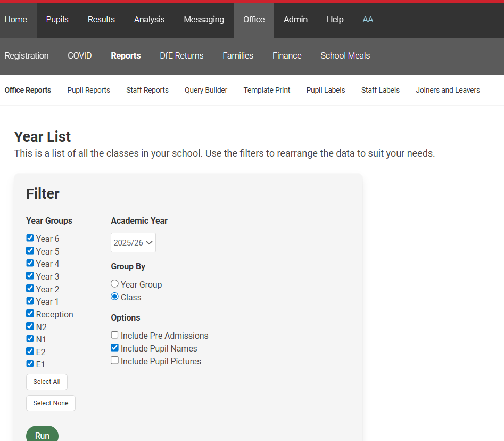Enable Include Pre Admissions option

click(114, 335)
